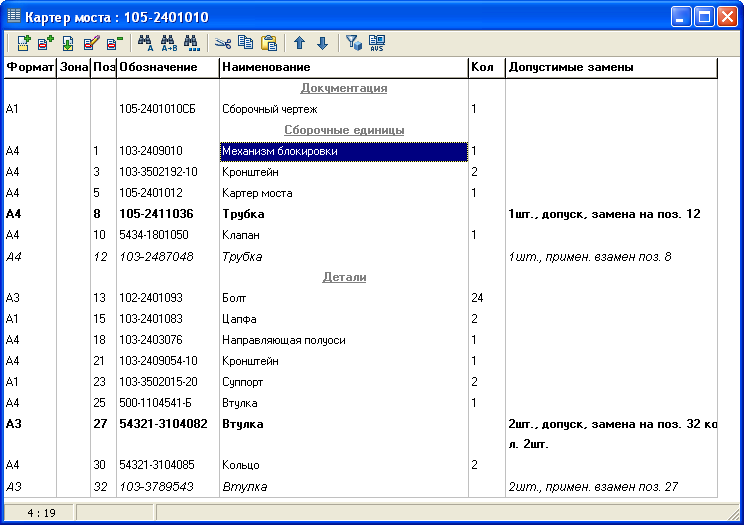Image resolution: width=744 pixels, height=525 pixels.
Task: Click the add item icon with red box
Action: click(x=46, y=43)
